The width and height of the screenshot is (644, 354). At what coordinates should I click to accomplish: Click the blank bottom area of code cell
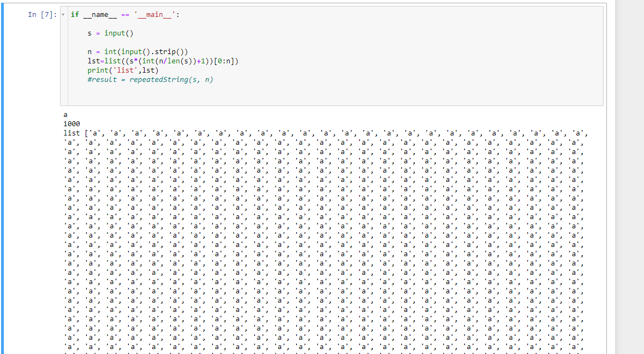click(x=331, y=95)
